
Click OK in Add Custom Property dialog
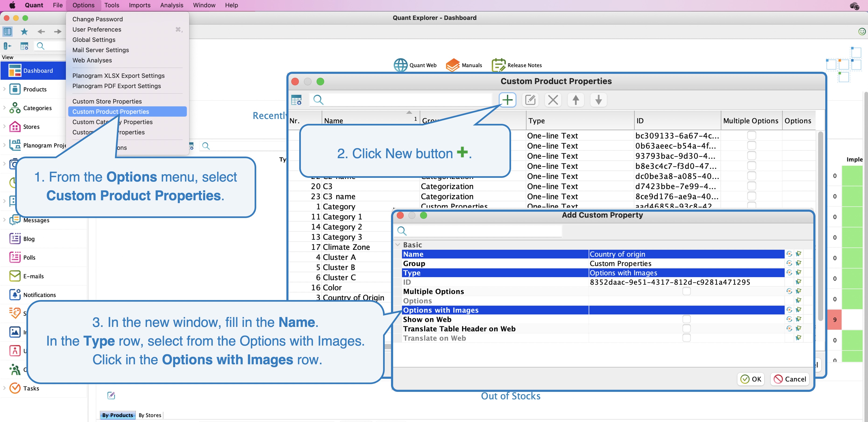[751, 379]
